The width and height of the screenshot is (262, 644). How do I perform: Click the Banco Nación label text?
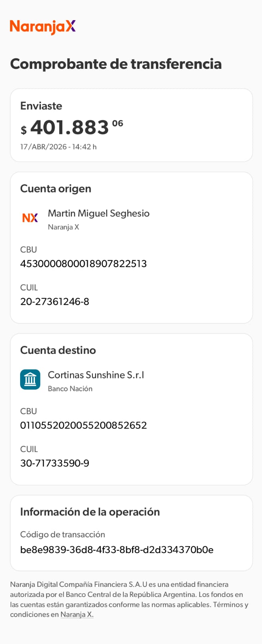pos(70,389)
